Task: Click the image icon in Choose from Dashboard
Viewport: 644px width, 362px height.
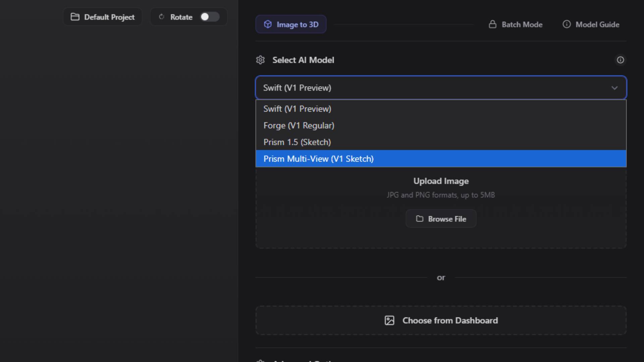Action: (389, 320)
